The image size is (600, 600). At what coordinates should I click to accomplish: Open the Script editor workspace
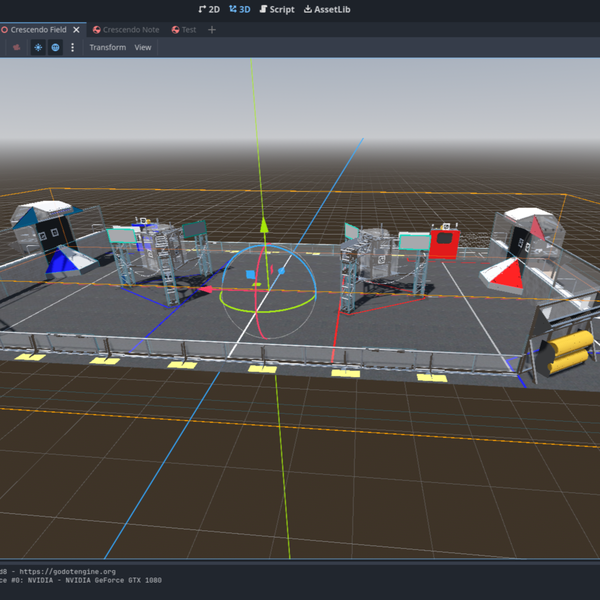click(x=276, y=9)
